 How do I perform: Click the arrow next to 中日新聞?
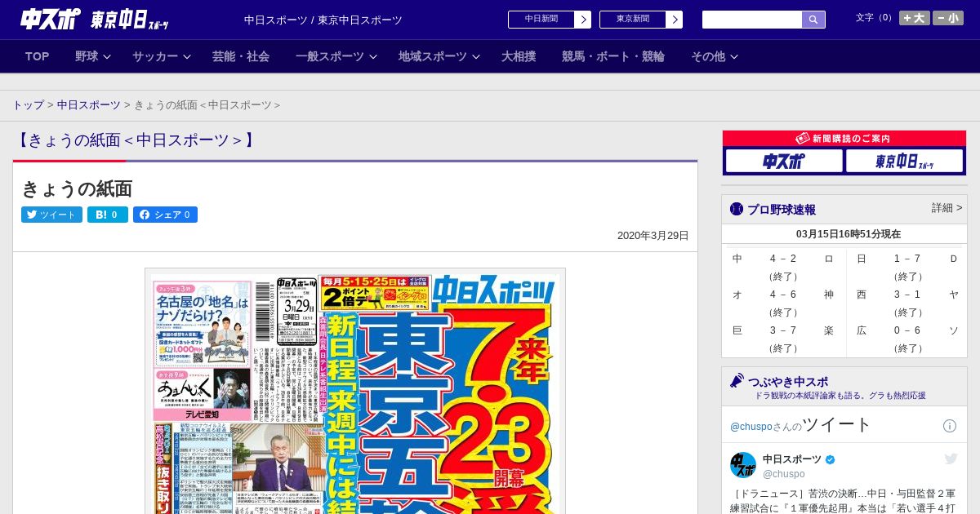(x=582, y=20)
